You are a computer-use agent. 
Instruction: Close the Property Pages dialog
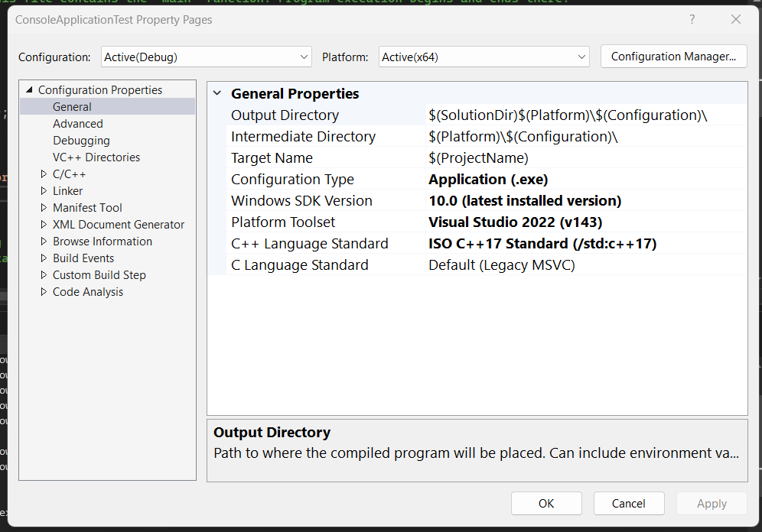pos(736,20)
